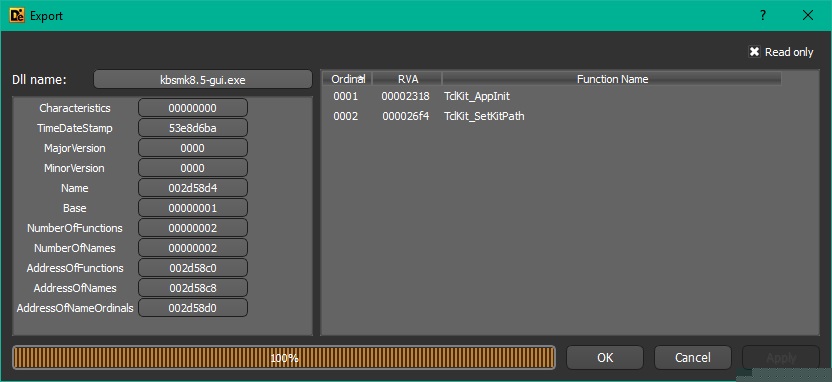
Task: Click the MinorVersion value field
Action: [x=193, y=168]
